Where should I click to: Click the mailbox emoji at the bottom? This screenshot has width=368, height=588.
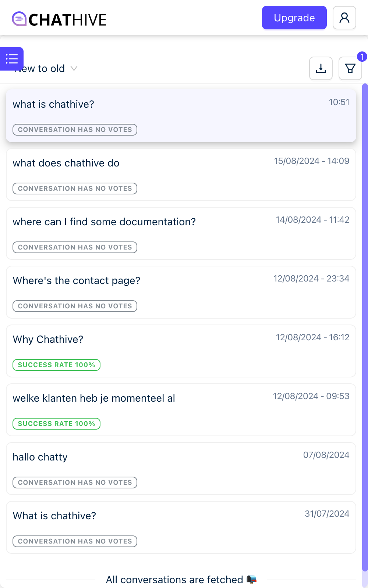[251, 580]
